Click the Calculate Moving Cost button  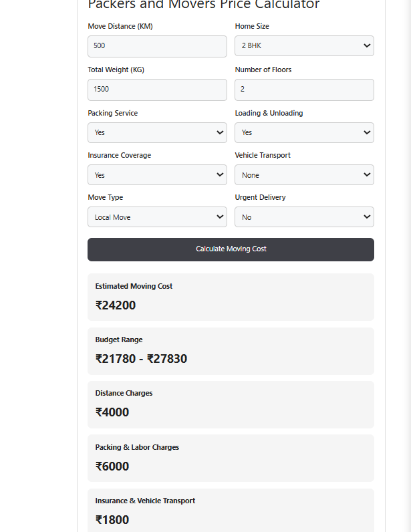(x=231, y=249)
